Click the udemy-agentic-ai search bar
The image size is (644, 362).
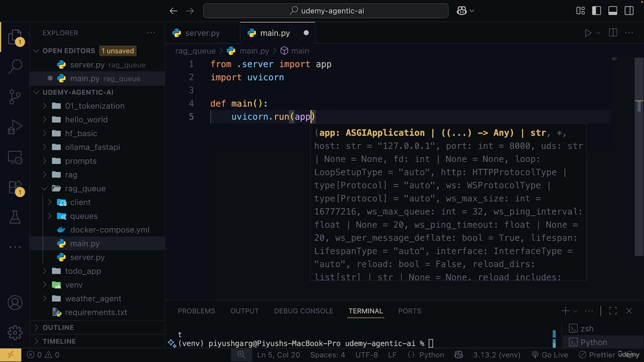pyautogui.click(x=326, y=11)
